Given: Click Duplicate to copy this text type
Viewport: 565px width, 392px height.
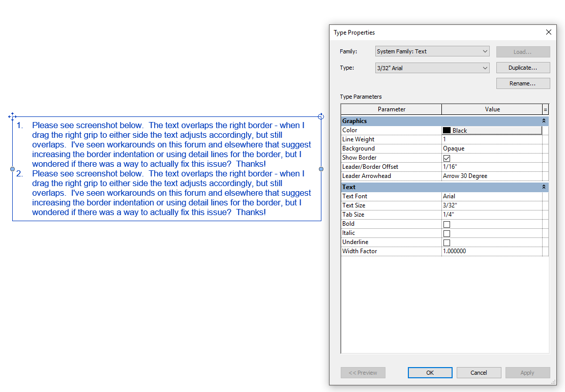Looking at the screenshot, I should coord(523,67).
